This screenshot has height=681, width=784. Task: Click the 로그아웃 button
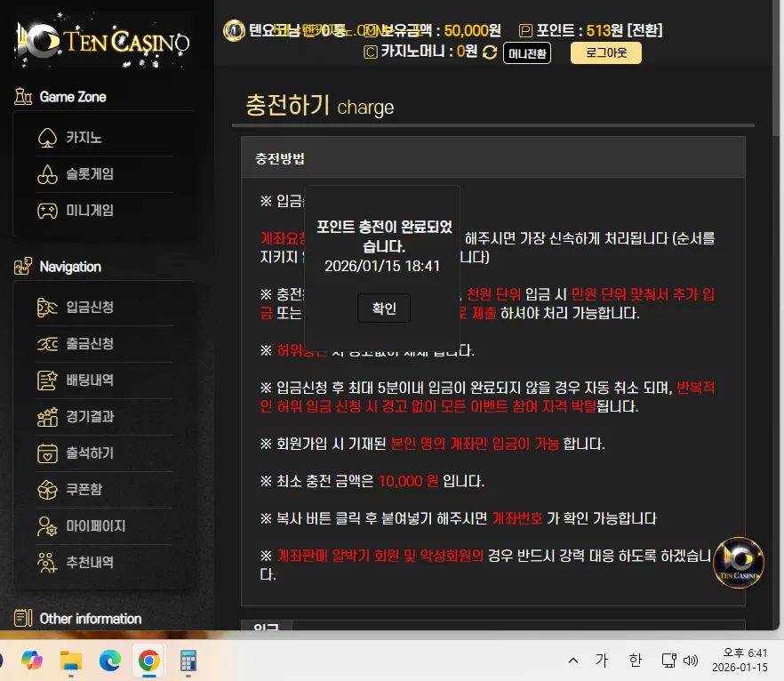(x=606, y=53)
